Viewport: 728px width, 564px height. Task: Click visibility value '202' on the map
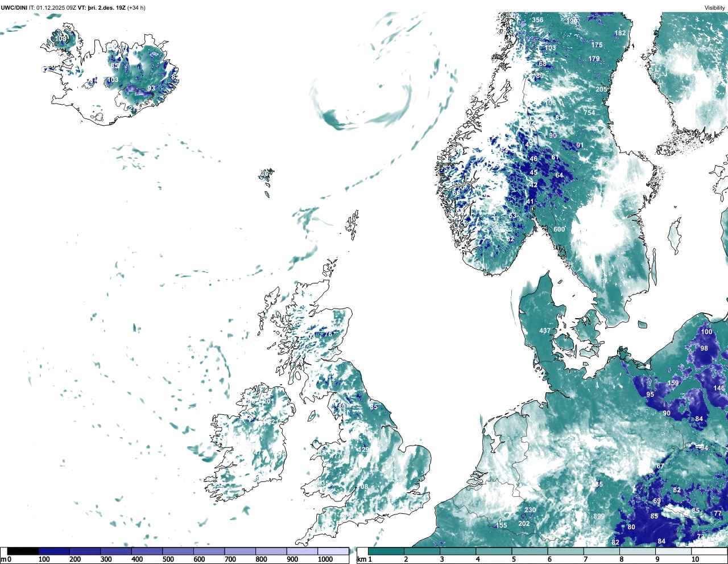pyautogui.click(x=524, y=524)
